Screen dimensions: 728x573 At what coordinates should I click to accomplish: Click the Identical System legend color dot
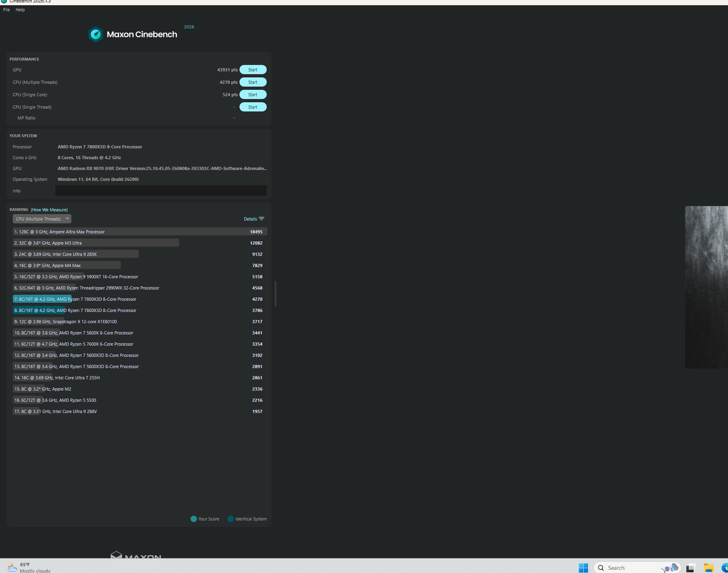point(230,519)
